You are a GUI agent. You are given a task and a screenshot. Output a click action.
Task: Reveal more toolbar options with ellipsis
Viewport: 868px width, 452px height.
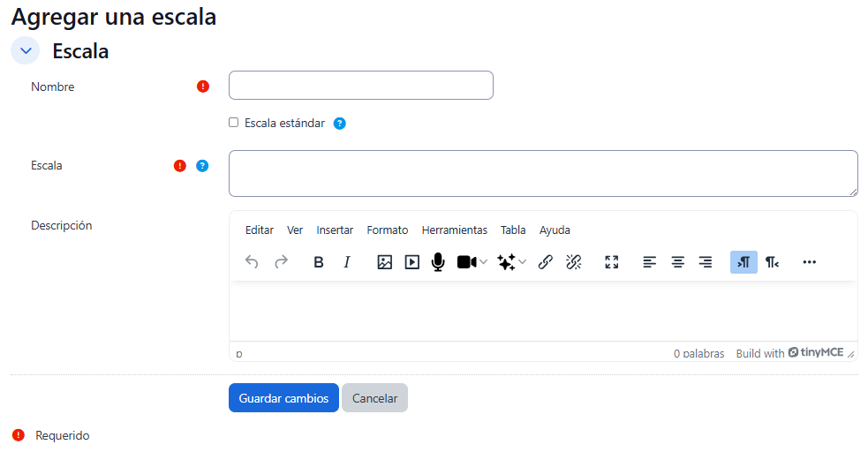coord(809,262)
